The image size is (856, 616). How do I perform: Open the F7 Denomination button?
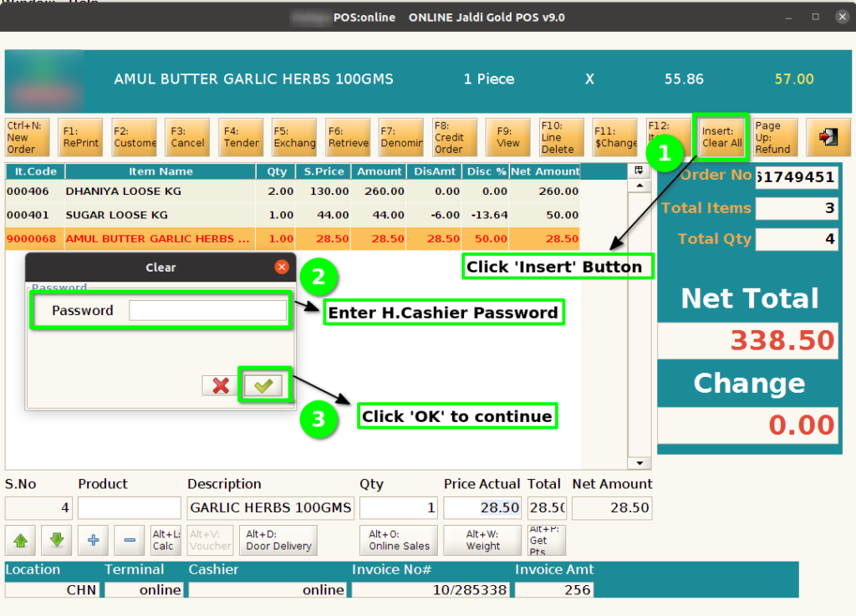coord(401,138)
